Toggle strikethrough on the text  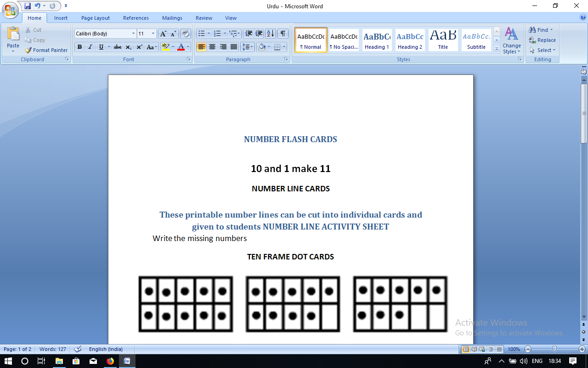point(118,47)
